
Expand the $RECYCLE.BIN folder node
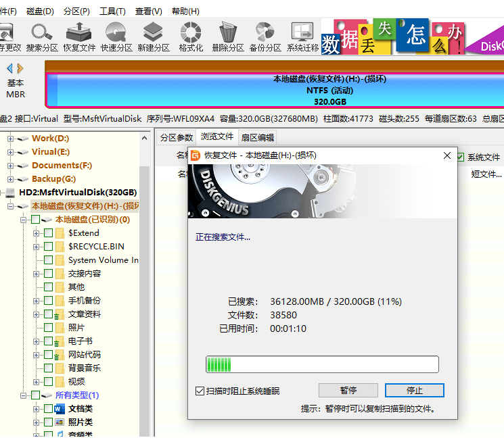coord(37,247)
